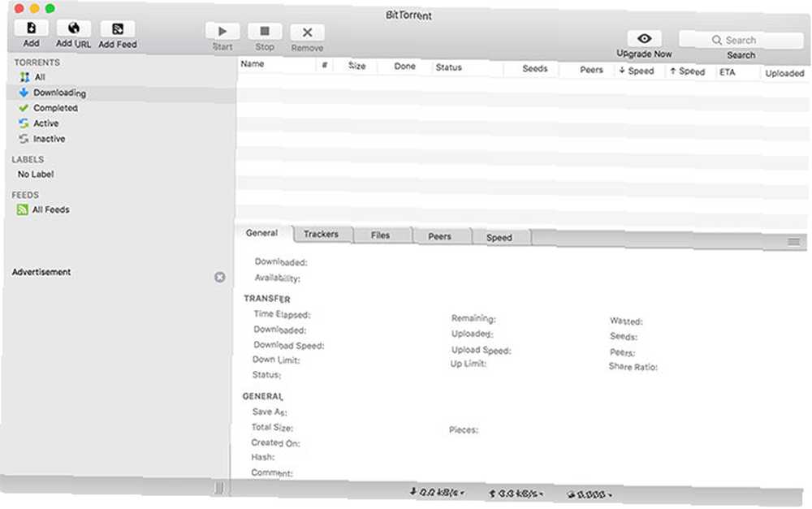812x509 pixels.
Task: Select the No Label entry
Action: [36, 174]
